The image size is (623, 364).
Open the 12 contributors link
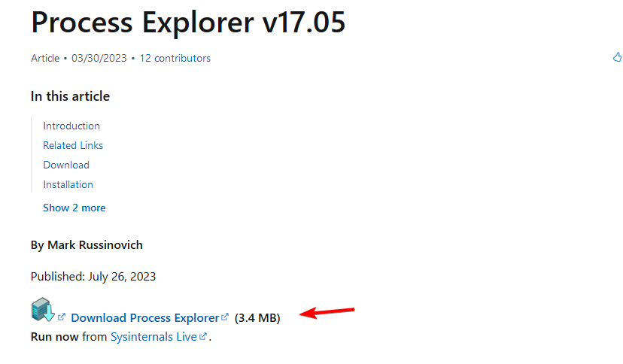(175, 58)
